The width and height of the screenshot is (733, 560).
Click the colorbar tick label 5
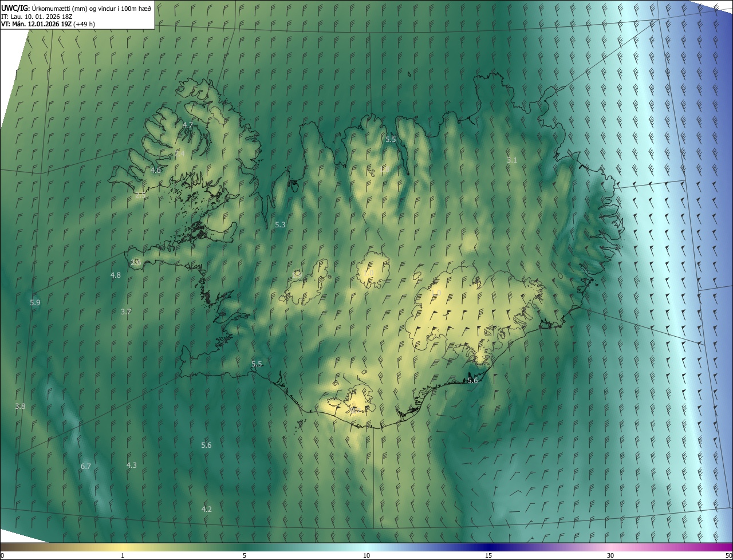tap(245, 555)
